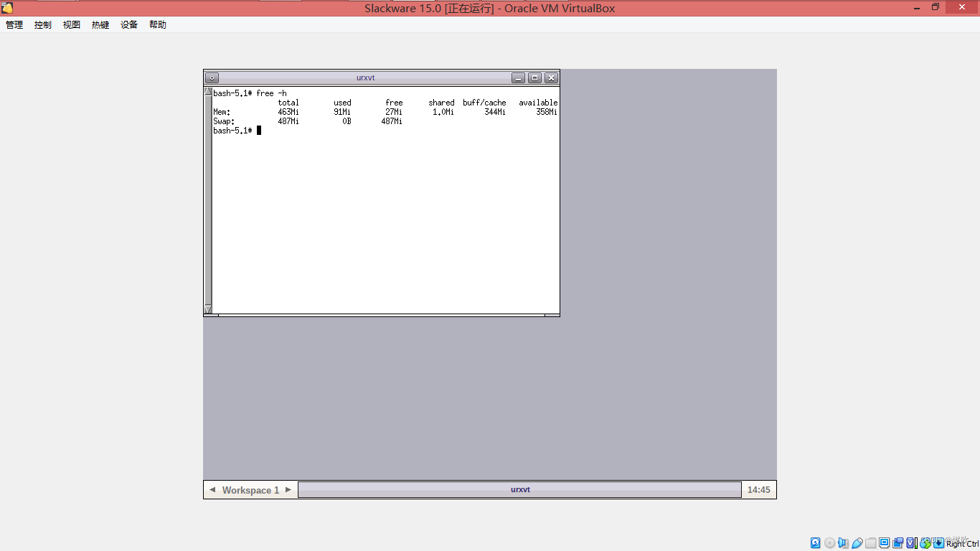This screenshot has height=551, width=980.
Task: Click the keyboard capture arrow indicator
Action: click(x=939, y=543)
